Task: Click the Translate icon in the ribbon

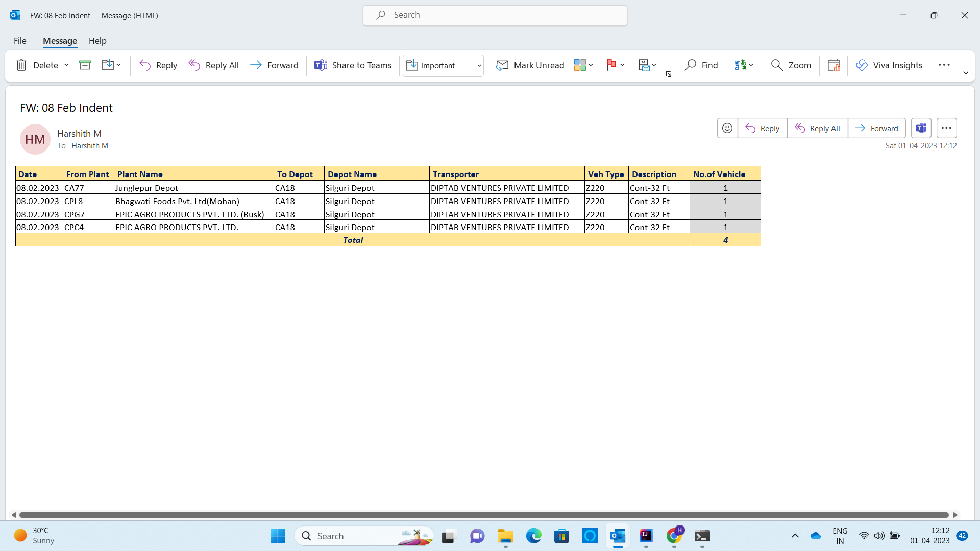Action: [x=740, y=65]
